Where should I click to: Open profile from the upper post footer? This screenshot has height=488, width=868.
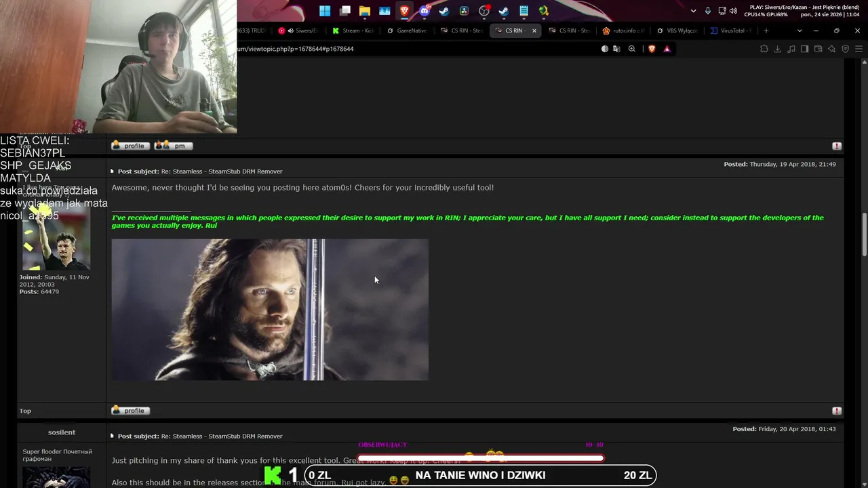pyautogui.click(x=130, y=146)
